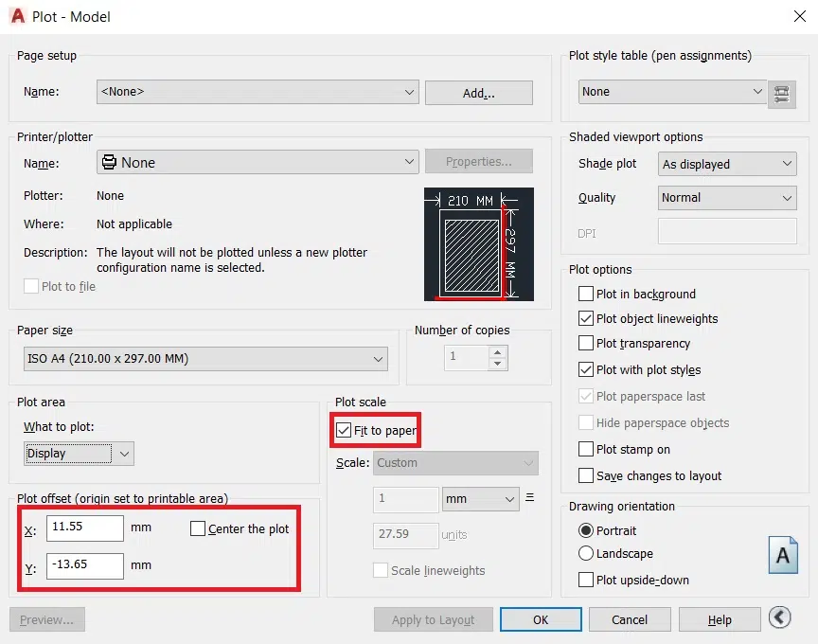
Task: Select Landscape drawing orientation
Action: click(586, 554)
